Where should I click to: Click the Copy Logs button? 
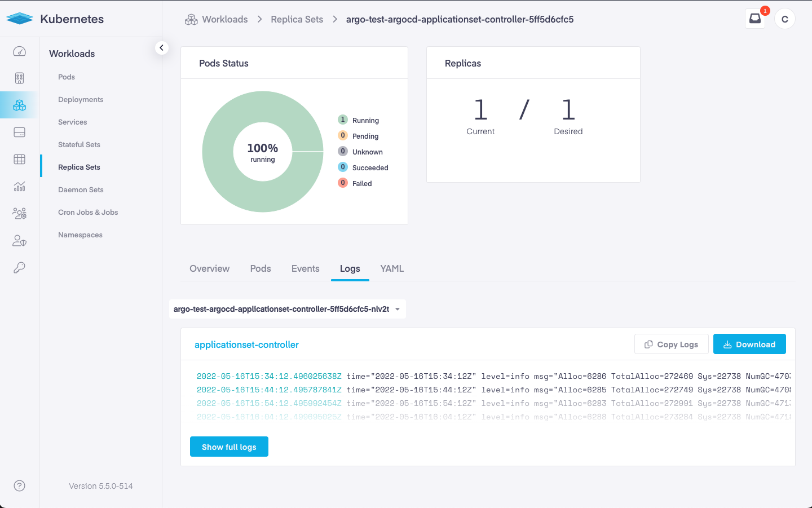click(x=671, y=344)
